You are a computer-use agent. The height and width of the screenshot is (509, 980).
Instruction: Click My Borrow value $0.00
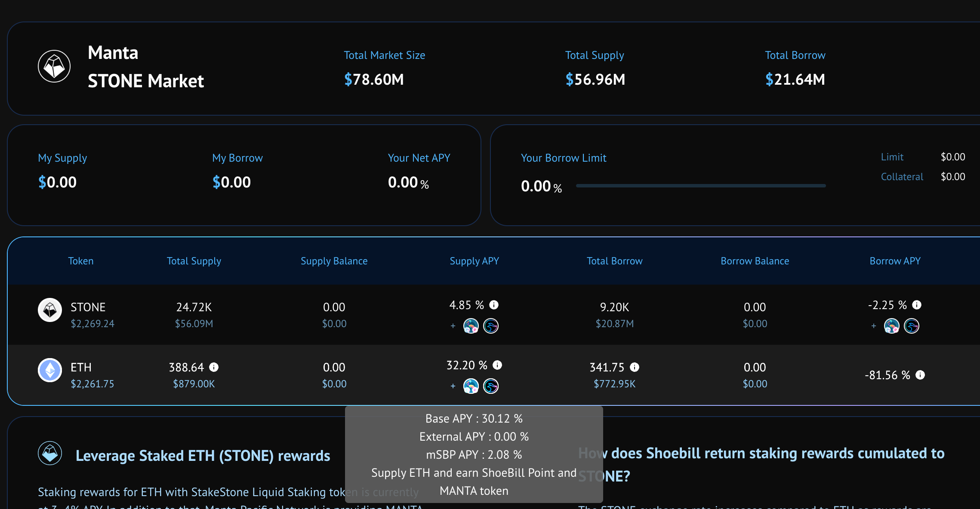pos(231,182)
